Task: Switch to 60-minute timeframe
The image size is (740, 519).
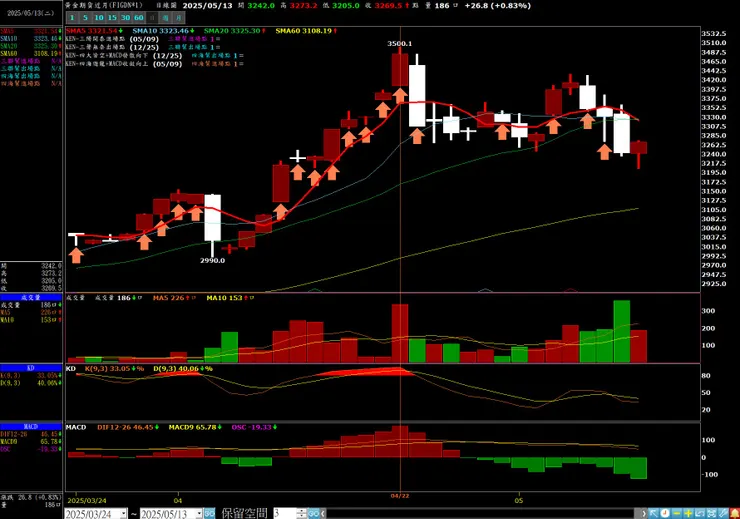Action: 138,17
